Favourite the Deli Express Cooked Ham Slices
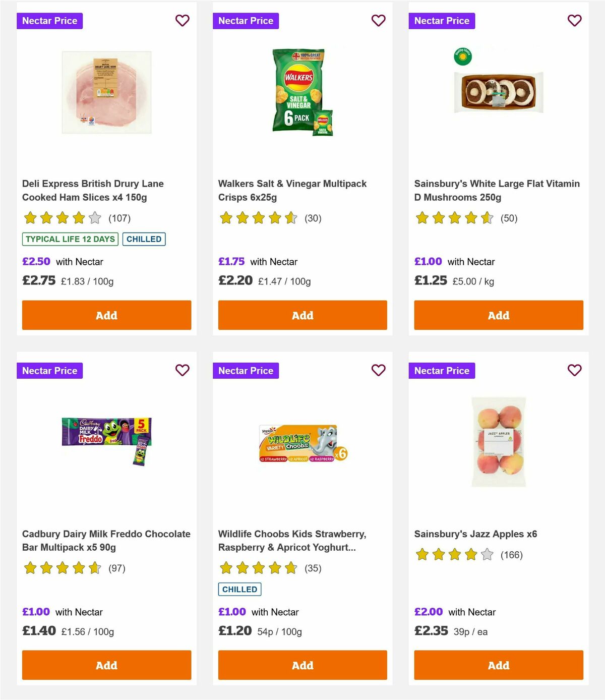This screenshot has width=605, height=700. tap(182, 21)
